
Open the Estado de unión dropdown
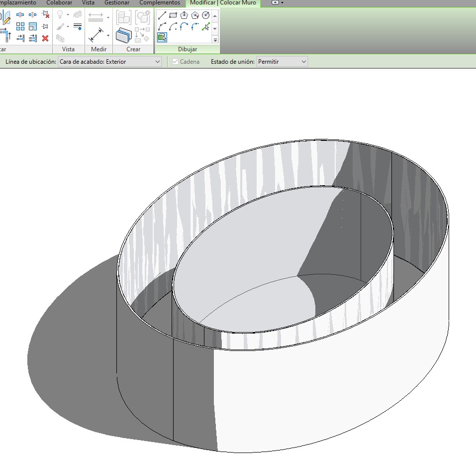[282, 62]
